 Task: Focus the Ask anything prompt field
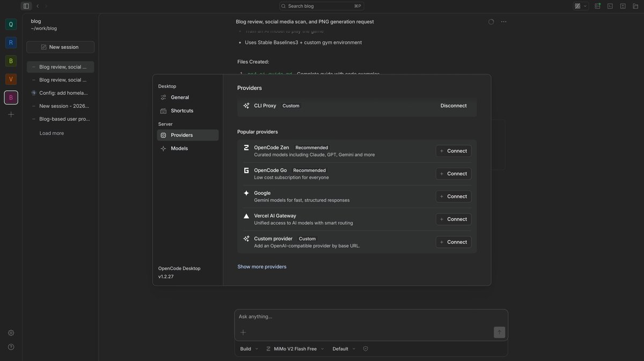pos(371,317)
